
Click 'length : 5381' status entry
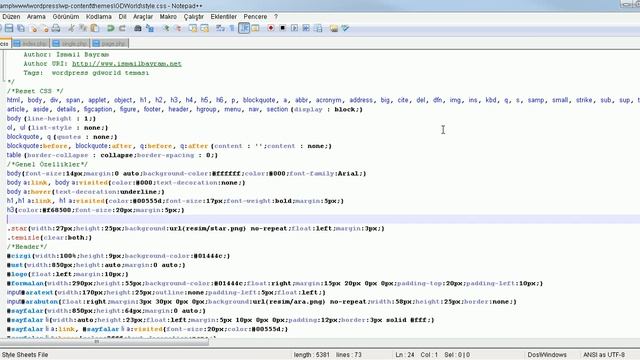coord(311,355)
